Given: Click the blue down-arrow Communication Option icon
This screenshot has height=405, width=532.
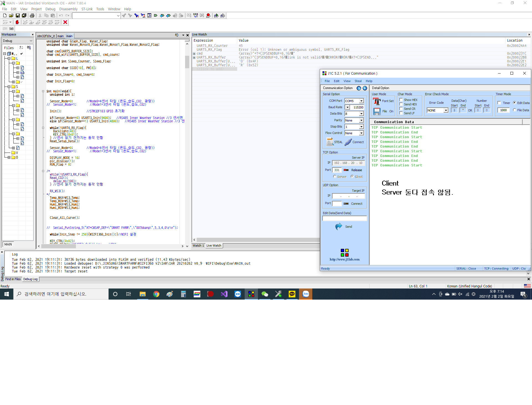Looking at the screenshot, I should (365, 88).
